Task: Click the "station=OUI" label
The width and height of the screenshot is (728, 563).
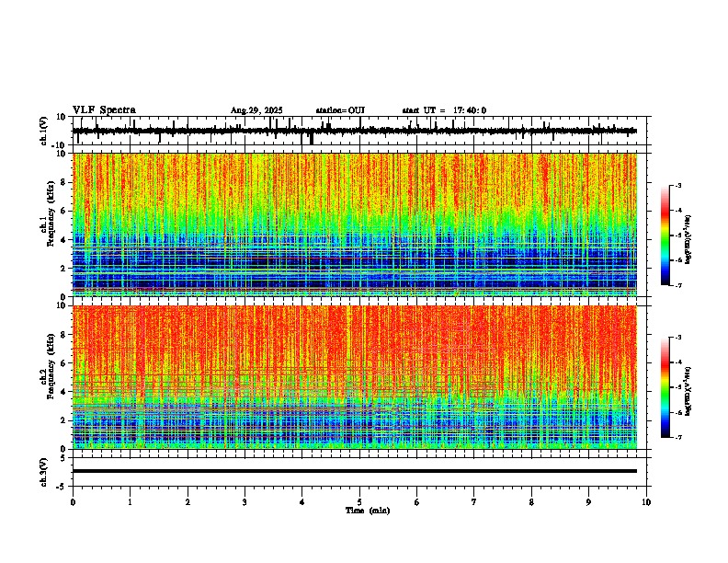Action: coord(340,110)
